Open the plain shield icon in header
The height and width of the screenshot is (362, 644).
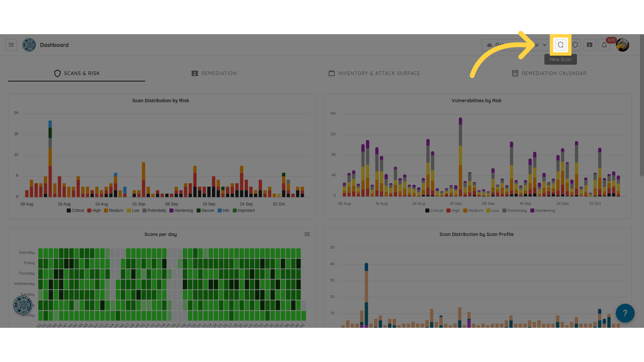pos(575,45)
